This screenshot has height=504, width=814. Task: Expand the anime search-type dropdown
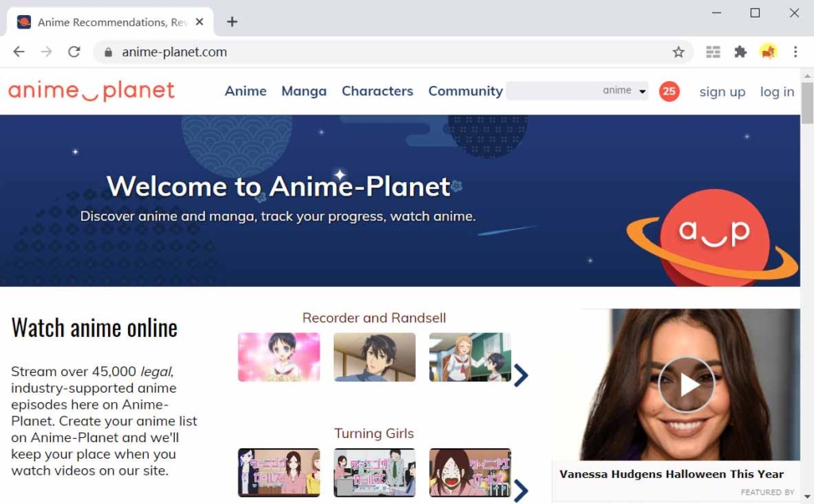pyautogui.click(x=625, y=91)
